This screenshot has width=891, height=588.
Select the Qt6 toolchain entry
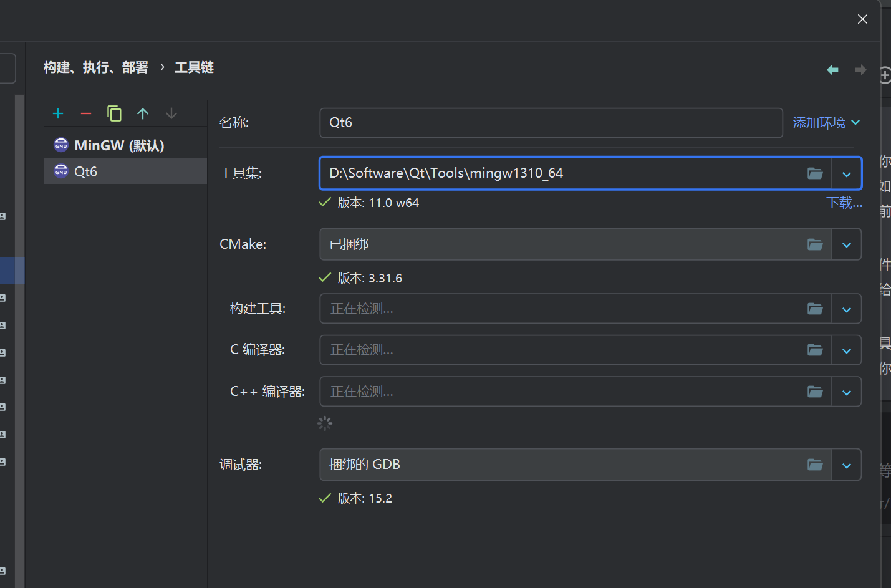point(86,171)
